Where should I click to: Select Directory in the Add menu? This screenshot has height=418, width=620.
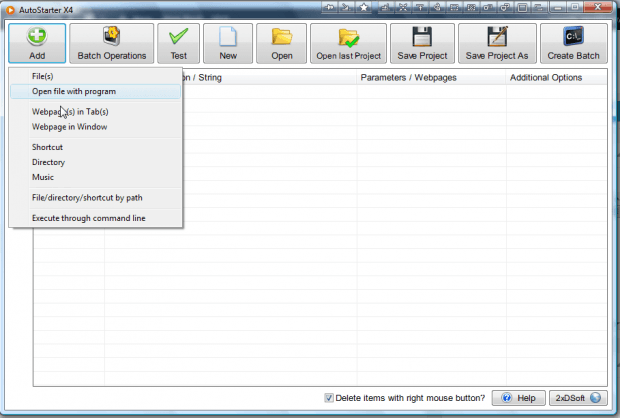(x=95, y=162)
